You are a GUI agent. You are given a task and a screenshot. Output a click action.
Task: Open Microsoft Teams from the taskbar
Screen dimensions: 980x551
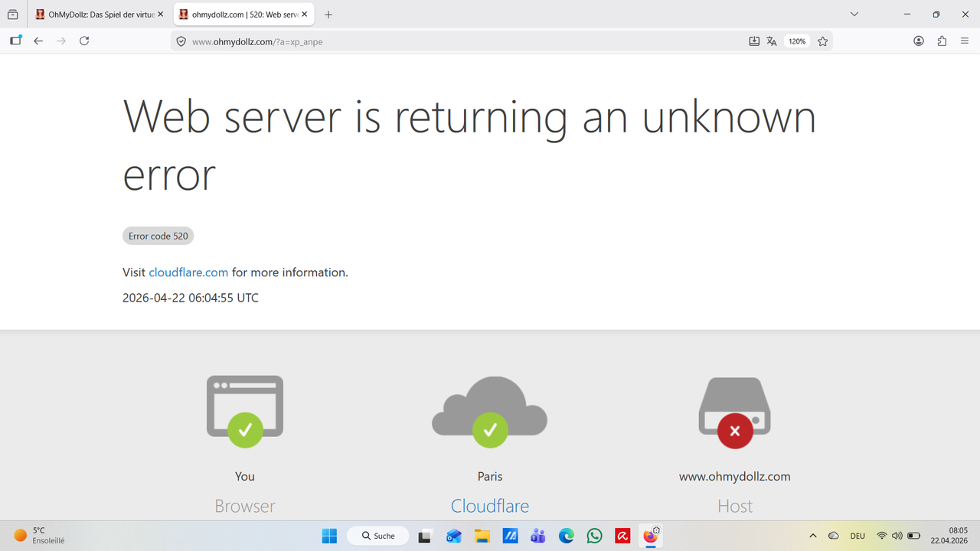coord(537,536)
